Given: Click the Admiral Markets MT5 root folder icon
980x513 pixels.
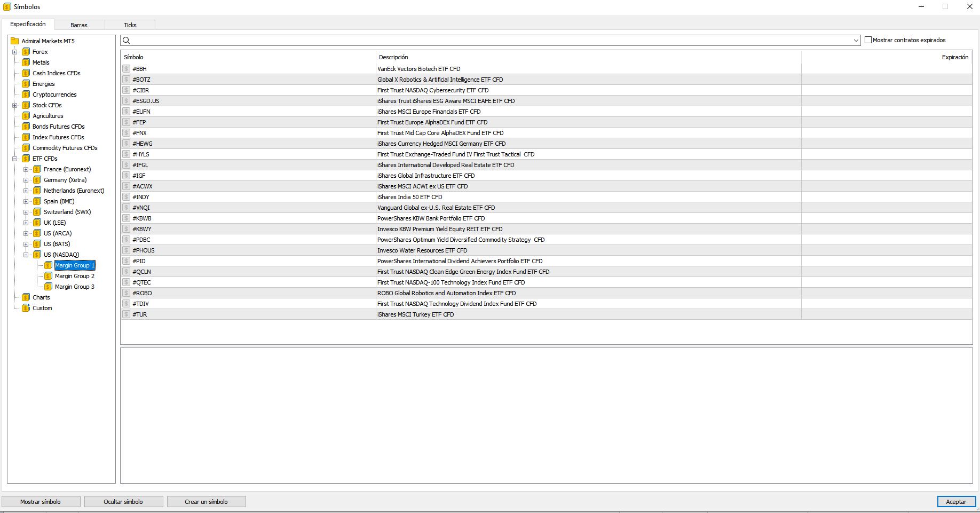Looking at the screenshot, I should coord(15,41).
